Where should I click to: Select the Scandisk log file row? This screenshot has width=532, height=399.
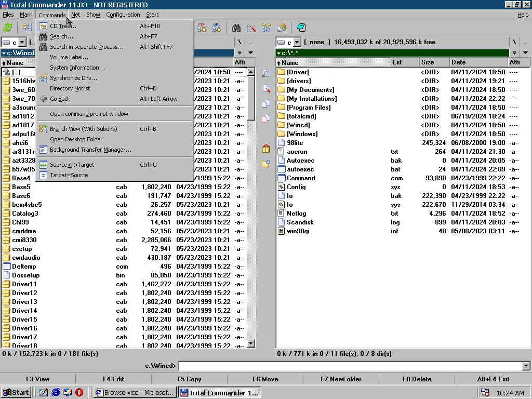click(x=403, y=222)
